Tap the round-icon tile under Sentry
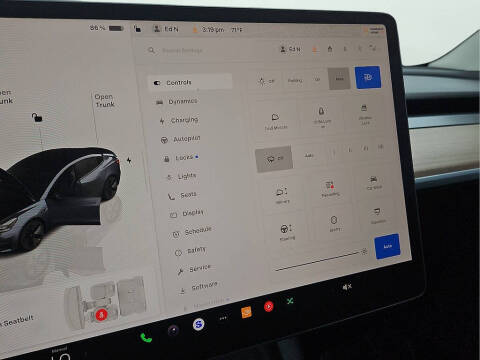The height and width of the screenshot is (360, 480). pyautogui.click(x=334, y=223)
